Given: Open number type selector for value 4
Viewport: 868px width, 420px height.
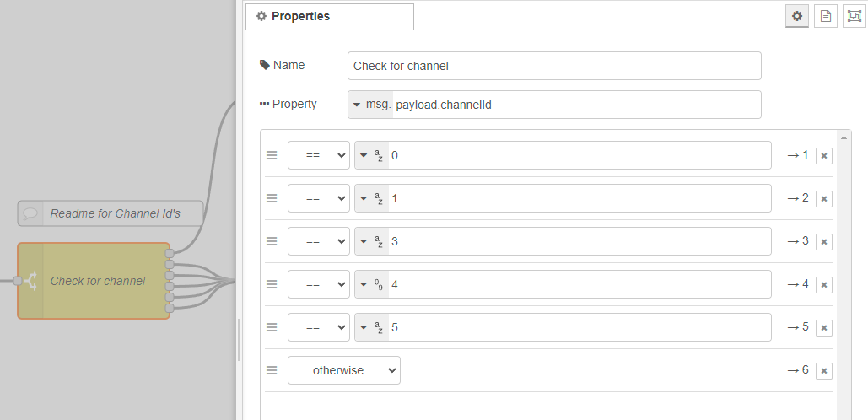Looking at the screenshot, I should [372, 284].
